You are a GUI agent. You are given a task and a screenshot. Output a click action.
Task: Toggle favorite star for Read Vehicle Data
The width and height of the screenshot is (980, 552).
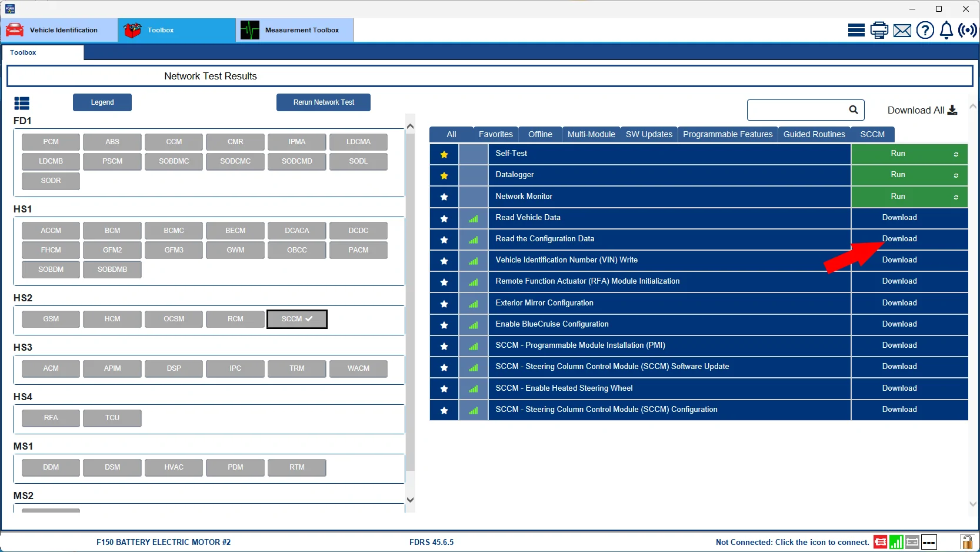444,218
